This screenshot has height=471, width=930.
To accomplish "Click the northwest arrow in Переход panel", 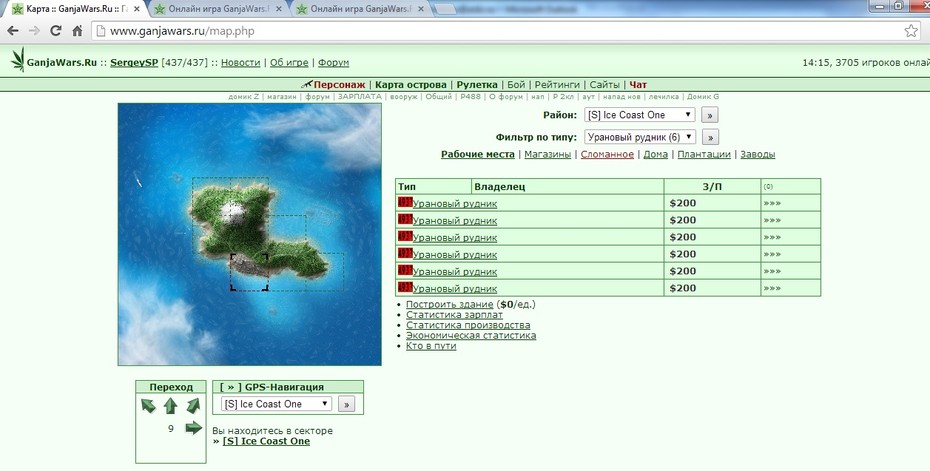I will click(148, 406).
